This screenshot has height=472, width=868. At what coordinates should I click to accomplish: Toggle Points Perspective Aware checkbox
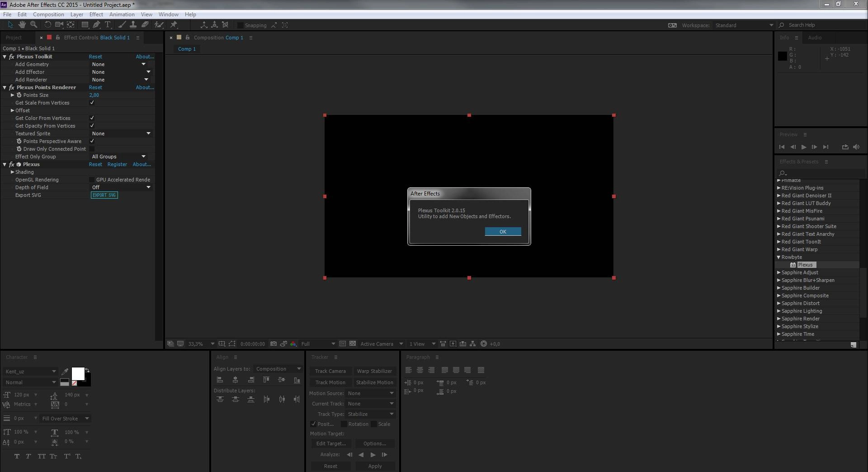click(x=92, y=141)
